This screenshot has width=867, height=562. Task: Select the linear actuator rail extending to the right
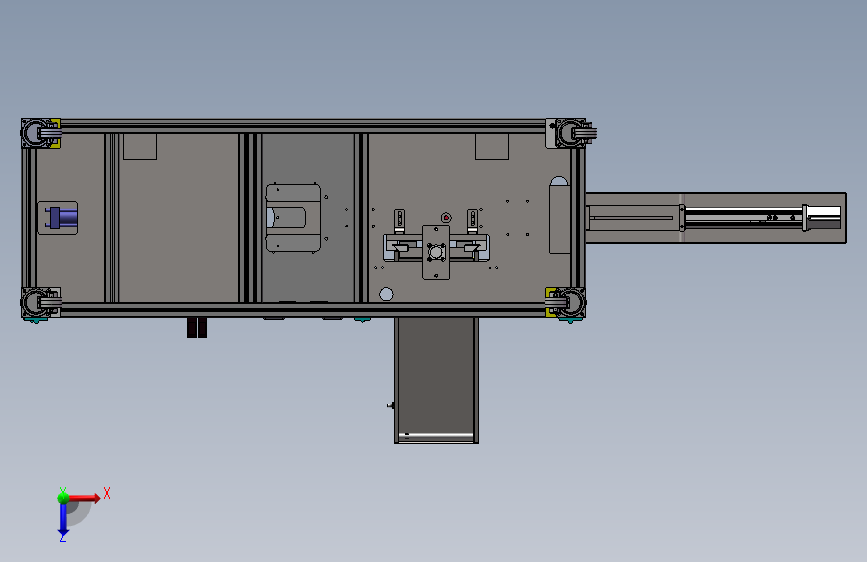(x=715, y=217)
